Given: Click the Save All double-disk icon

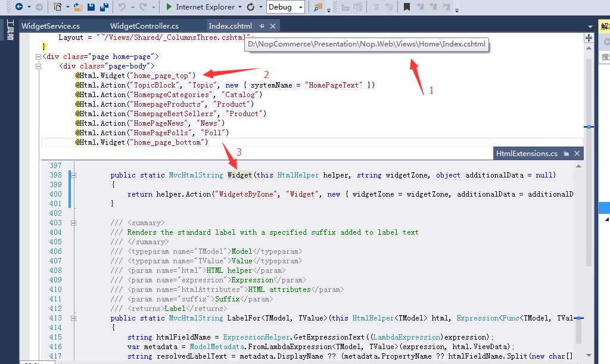Looking at the screenshot, I should (x=104, y=7).
